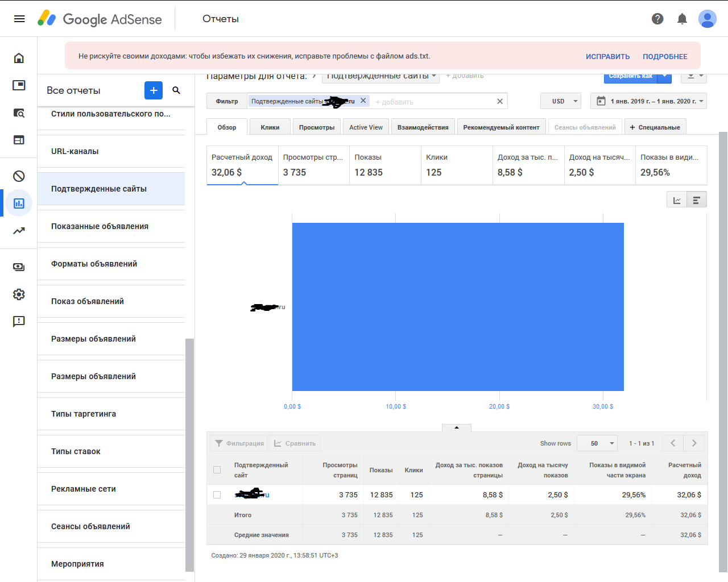This screenshot has width=728, height=582.
Task: Open Payments icon in sidebar
Action: (19, 267)
